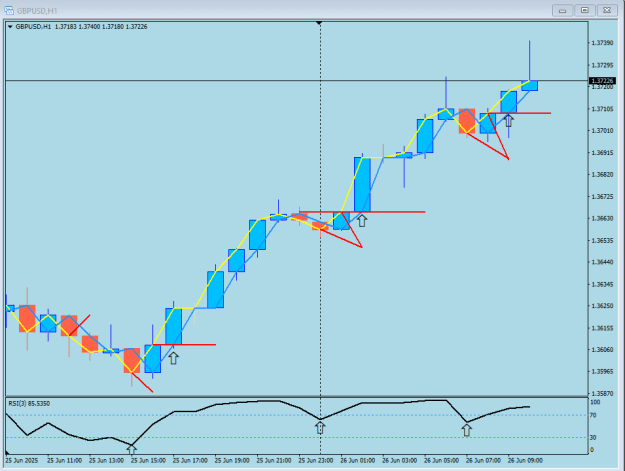Click price level 1.36915 on the axis
This screenshot has width=625, height=471.
(602, 153)
